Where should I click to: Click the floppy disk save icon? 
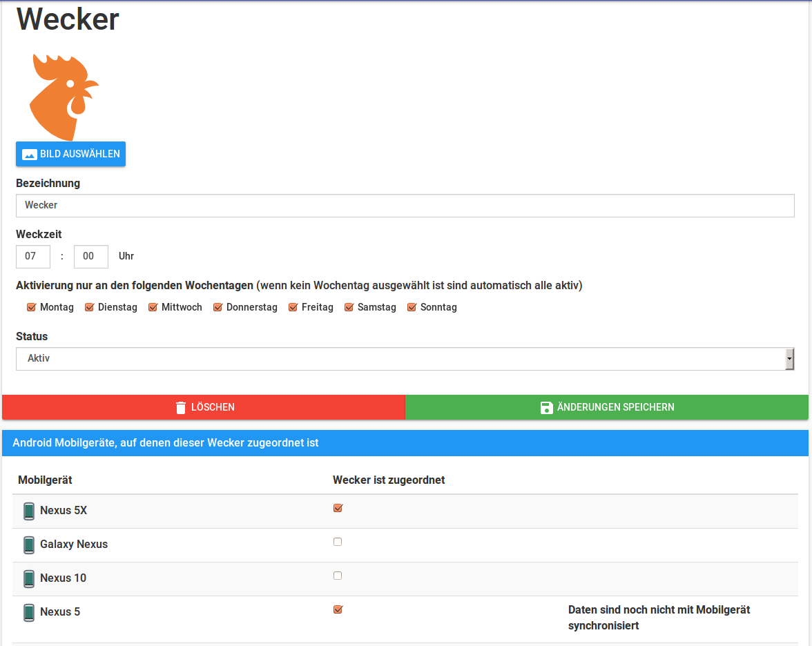click(x=547, y=407)
